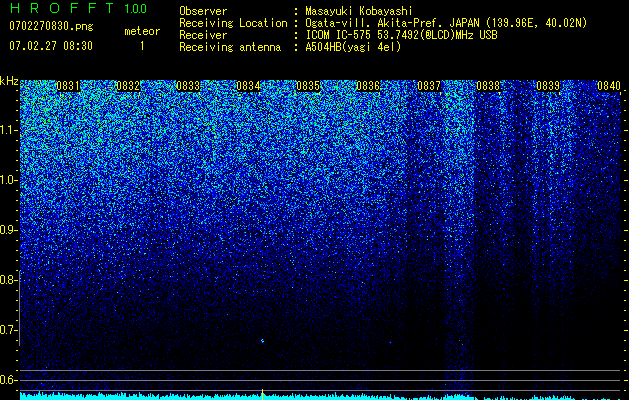
Task: Click the Ogata-vill. Akita-Pref. JAPAN text
Action: click(391, 23)
